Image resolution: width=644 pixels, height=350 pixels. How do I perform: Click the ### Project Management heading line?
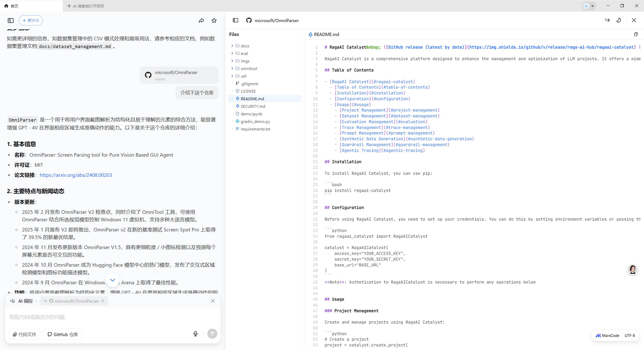351,311
